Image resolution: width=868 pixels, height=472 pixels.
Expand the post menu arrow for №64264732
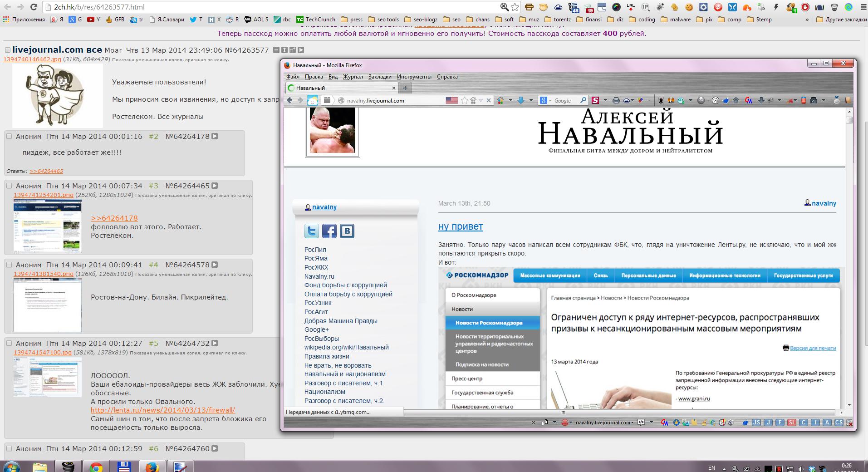coord(215,343)
